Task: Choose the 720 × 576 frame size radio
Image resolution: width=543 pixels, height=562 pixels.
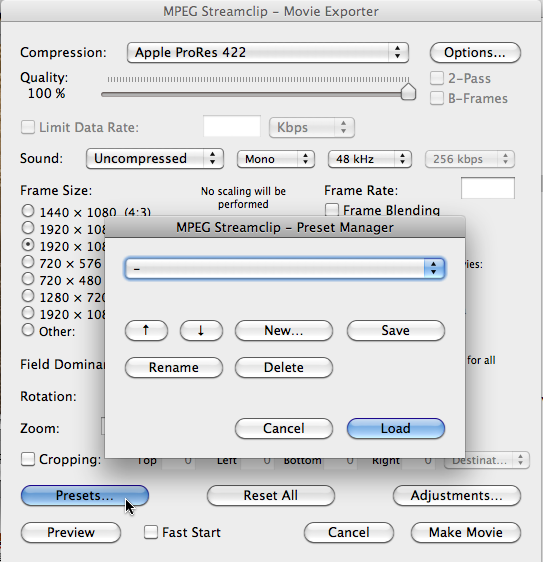Action: tap(28, 262)
